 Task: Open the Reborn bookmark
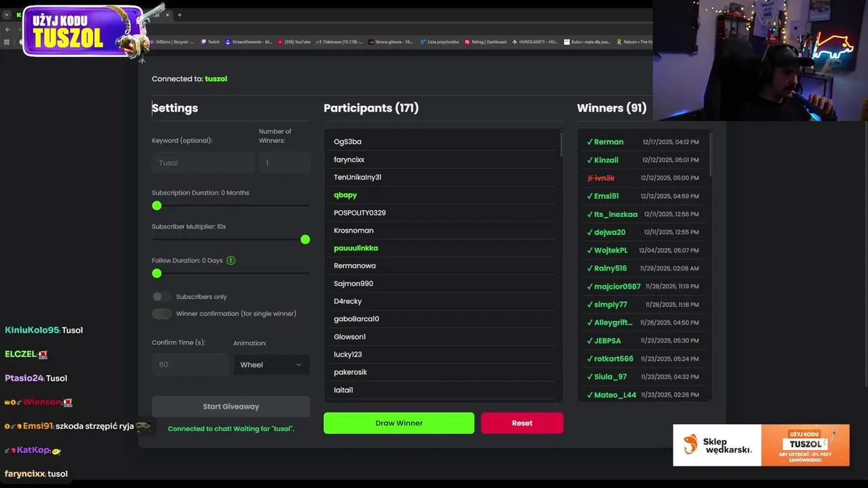pyautogui.click(x=635, y=42)
